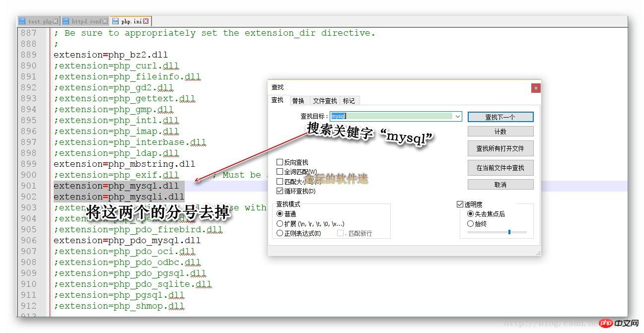Click the 查找下一个 button
The width and height of the screenshot is (644, 333).
click(x=501, y=117)
